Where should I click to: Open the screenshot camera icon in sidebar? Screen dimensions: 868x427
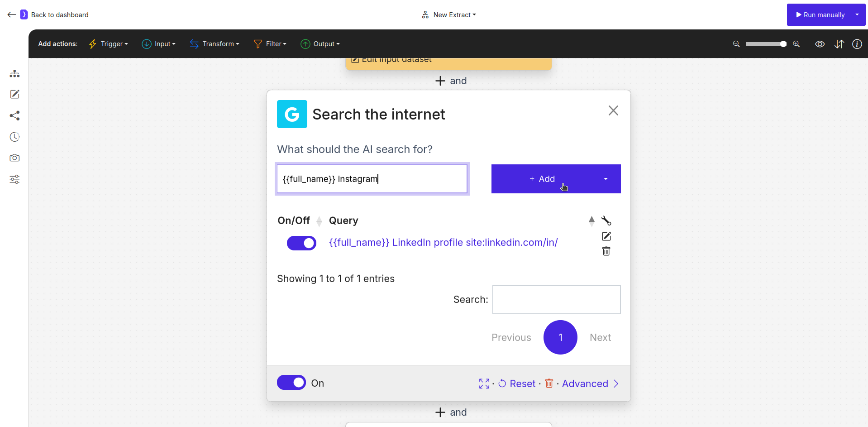click(x=14, y=158)
